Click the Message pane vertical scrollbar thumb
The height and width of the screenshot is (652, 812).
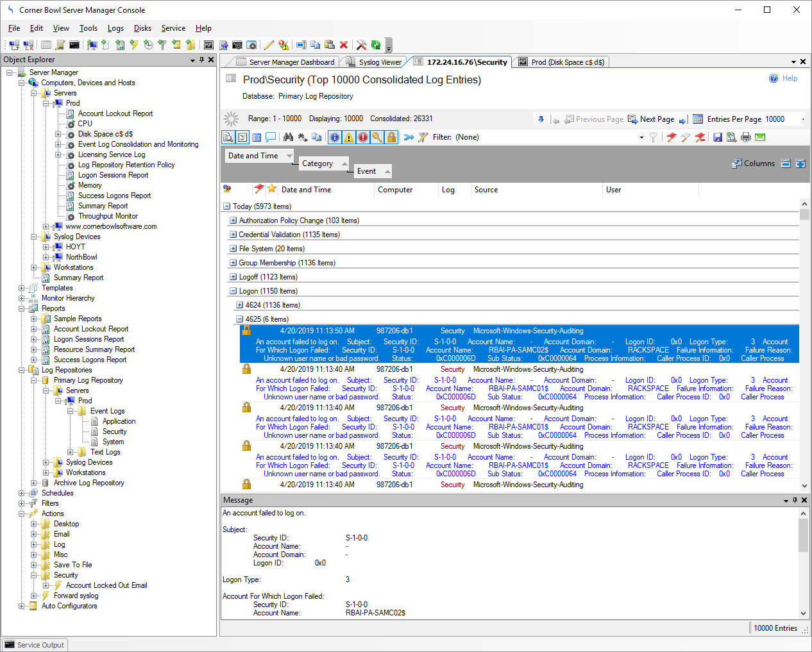pyautogui.click(x=803, y=535)
